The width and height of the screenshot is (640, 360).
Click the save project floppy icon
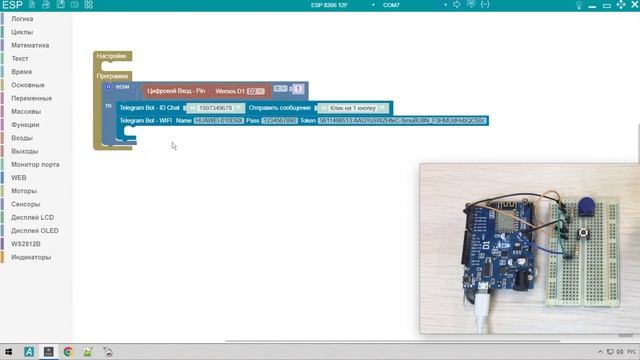(60, 5)
